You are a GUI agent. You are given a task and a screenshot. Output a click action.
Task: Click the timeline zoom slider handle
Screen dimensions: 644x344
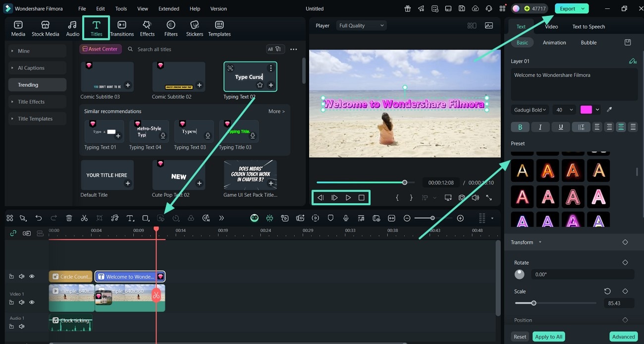coord(432,218)
